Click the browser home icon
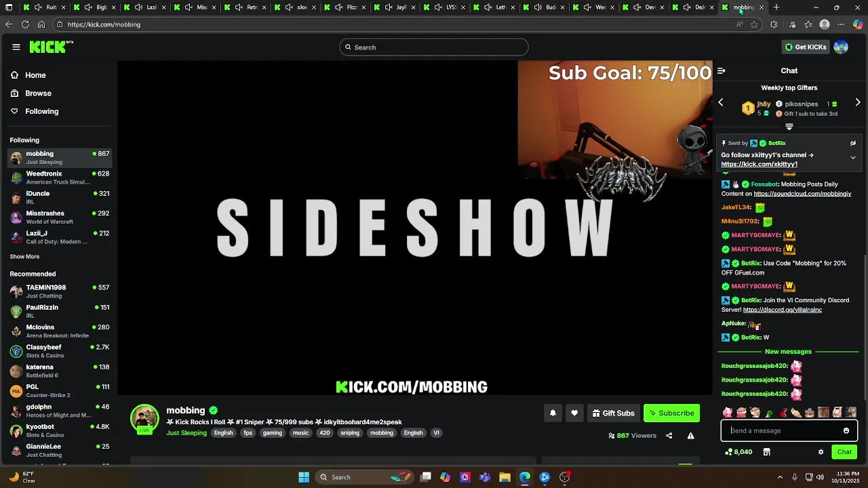868x488 pixels. [41, 24]
